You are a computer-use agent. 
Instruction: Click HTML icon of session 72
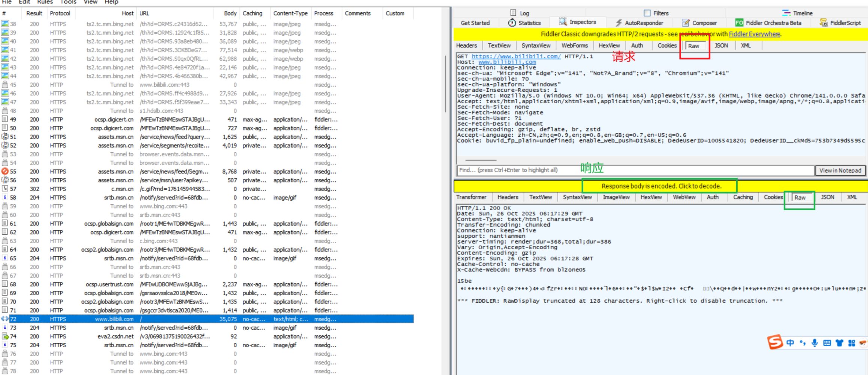(x=5, y=319)
